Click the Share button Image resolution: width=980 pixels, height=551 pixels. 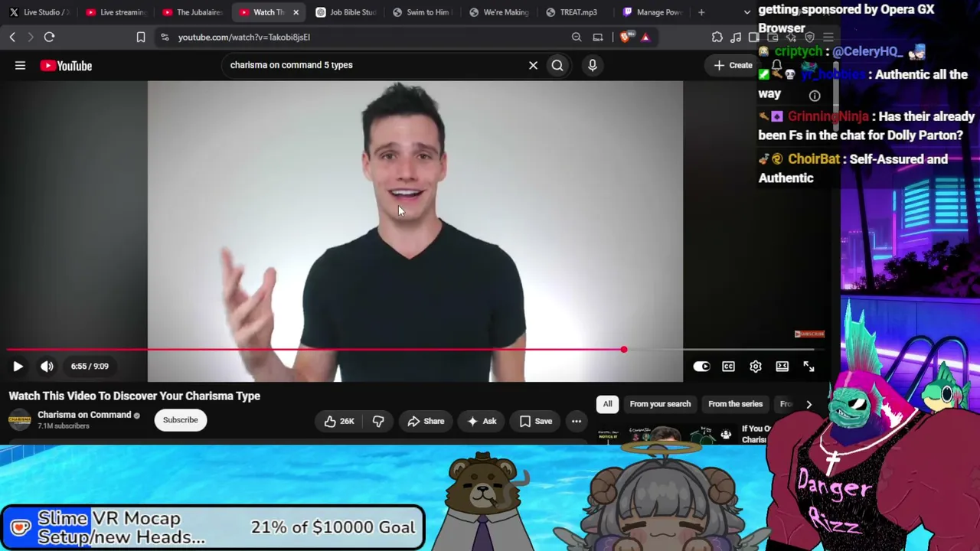click(x=426, y=421)
